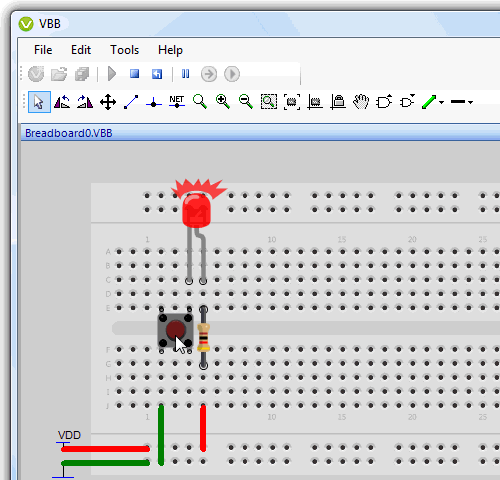Select the wire drawing tool
500x480 pixels.
pos(131,102)
